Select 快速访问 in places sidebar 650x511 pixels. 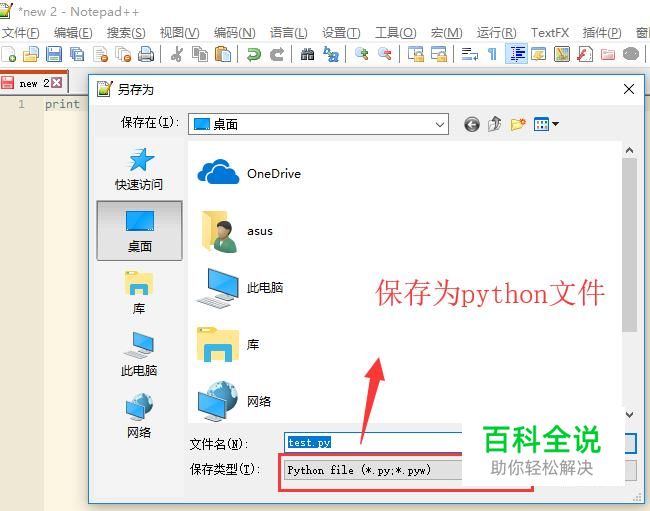pos(139,170)
